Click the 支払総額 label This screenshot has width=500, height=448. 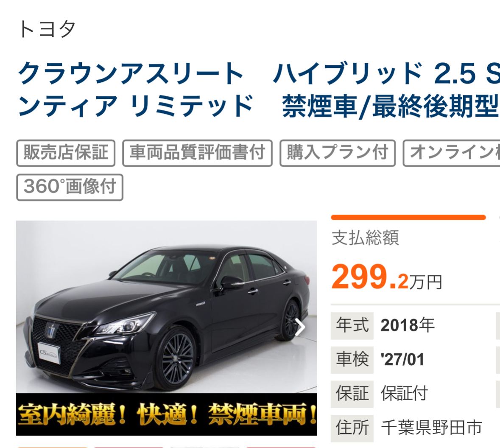click(366, 238)
